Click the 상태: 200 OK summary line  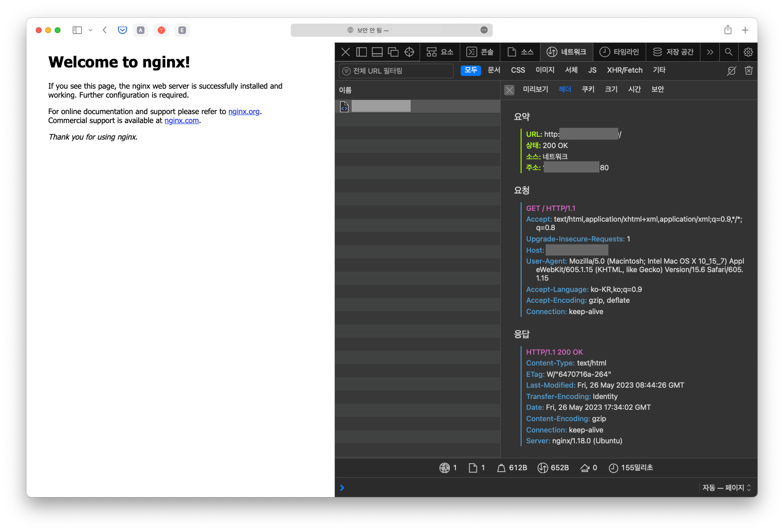click(x=547, y=146)
